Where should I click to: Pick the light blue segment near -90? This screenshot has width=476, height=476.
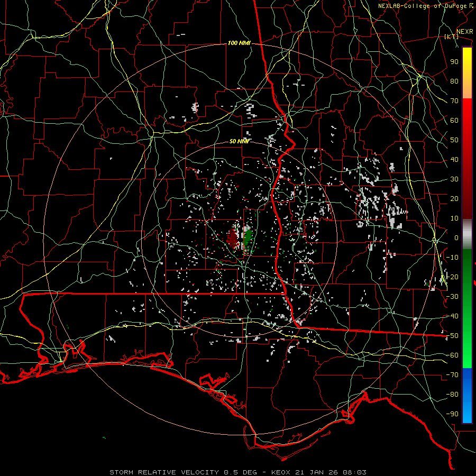click(x=467, y=413)
